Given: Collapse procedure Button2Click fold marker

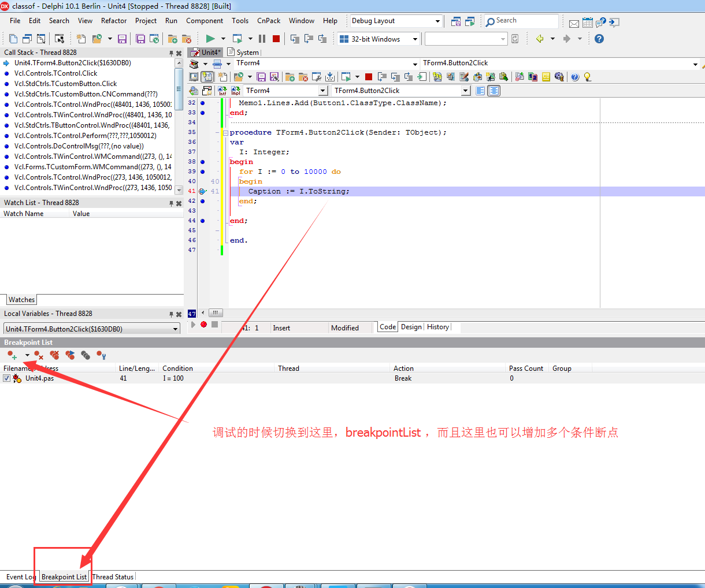Looking at the screenshot, I should [x=225, y=133].
